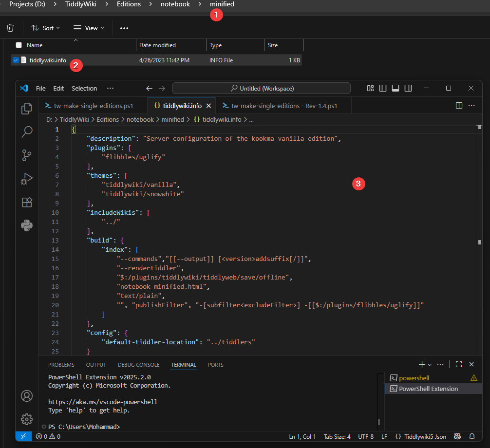This screenshot has height=448, width=490.
Task: Click the errors and warnings status indicator
Action: pos(48,436)
